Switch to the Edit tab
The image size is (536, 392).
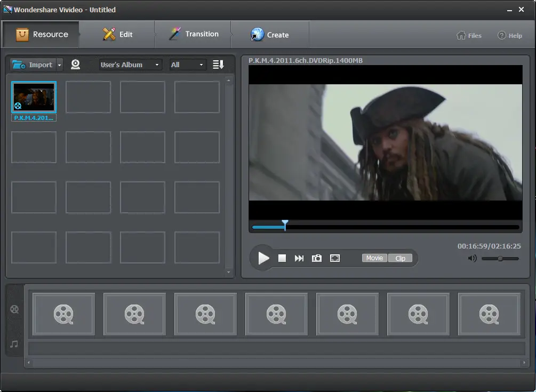pyautogui.click(x=117, y=34)
